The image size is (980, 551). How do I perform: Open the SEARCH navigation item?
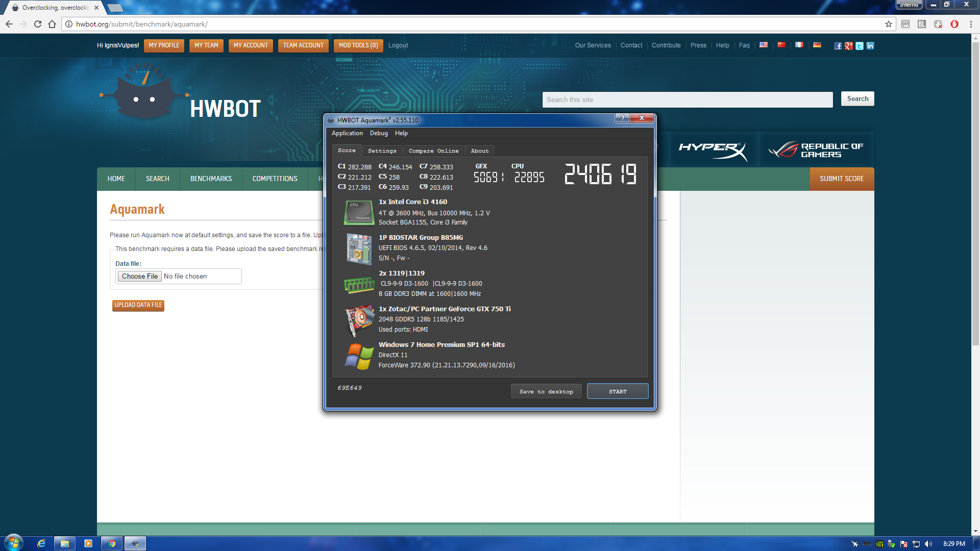click(158, 179)
